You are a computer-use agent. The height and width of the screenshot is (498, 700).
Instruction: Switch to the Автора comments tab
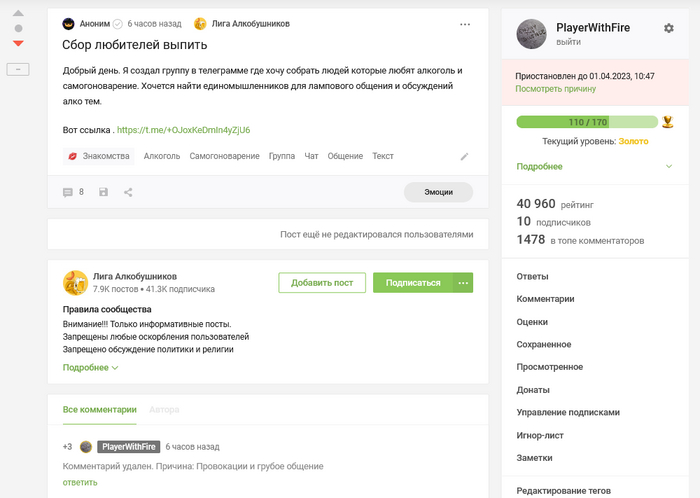[165, 410]
